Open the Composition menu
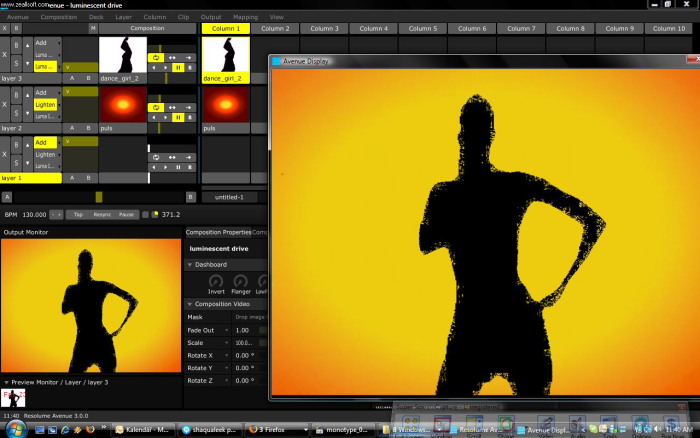 [58, 17]
